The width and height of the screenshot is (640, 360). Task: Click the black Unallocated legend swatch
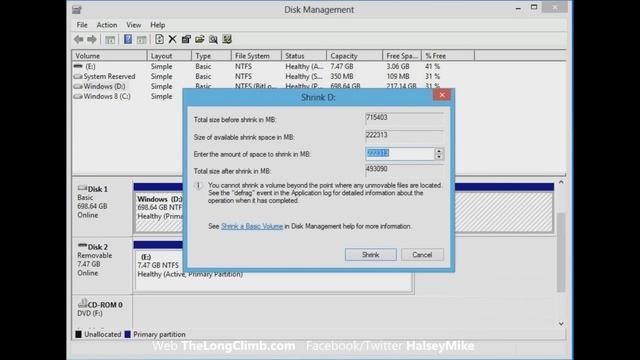78,334
